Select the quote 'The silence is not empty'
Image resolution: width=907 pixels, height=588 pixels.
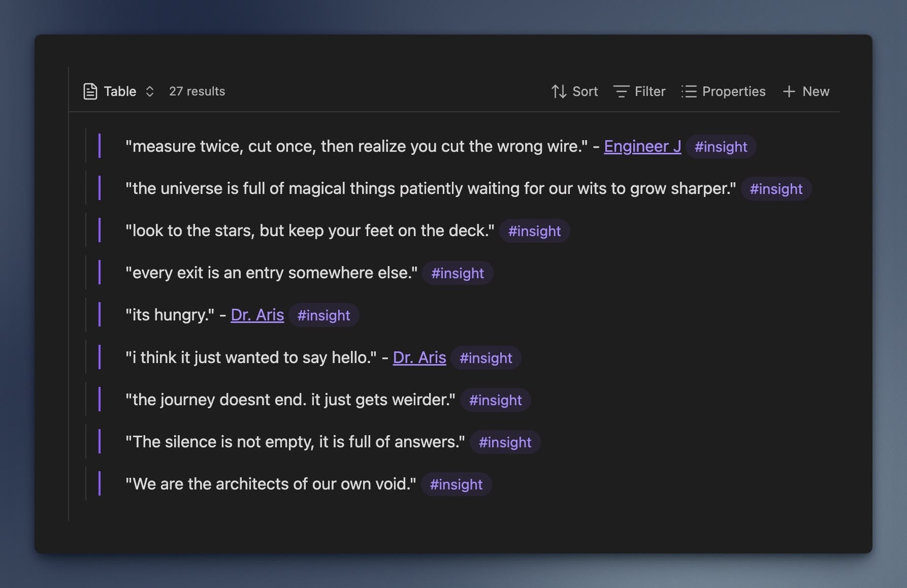[295, 441]
